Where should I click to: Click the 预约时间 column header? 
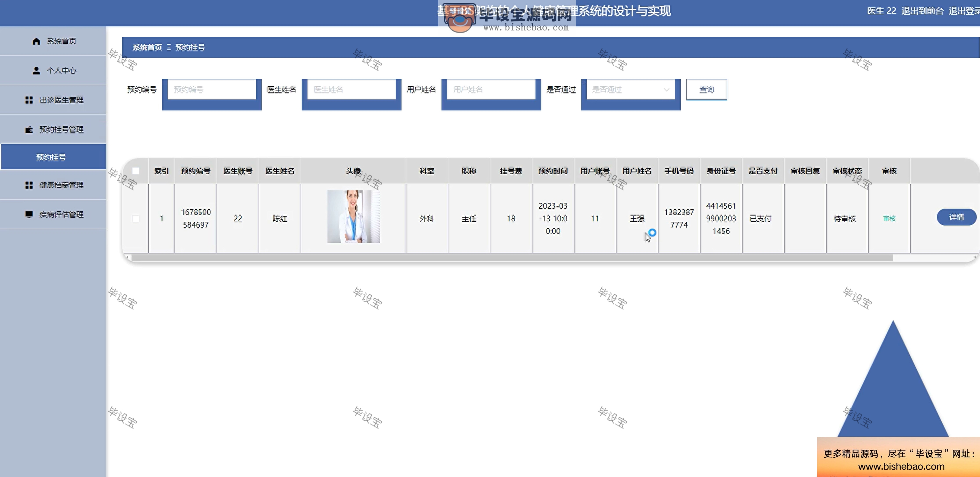pos(553,171)
